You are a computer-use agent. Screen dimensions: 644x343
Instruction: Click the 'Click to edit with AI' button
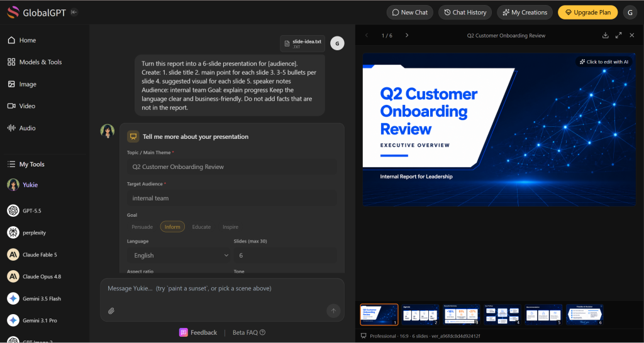(604, 62)
